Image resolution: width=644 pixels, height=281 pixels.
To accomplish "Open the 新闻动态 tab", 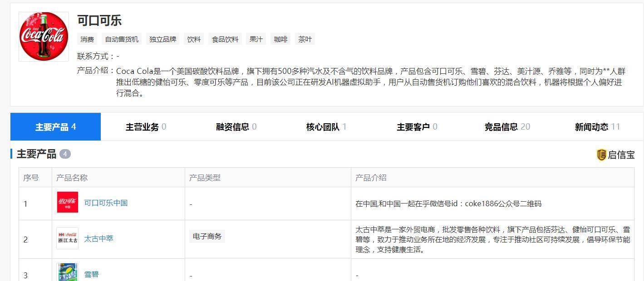I will click(597, 127).
